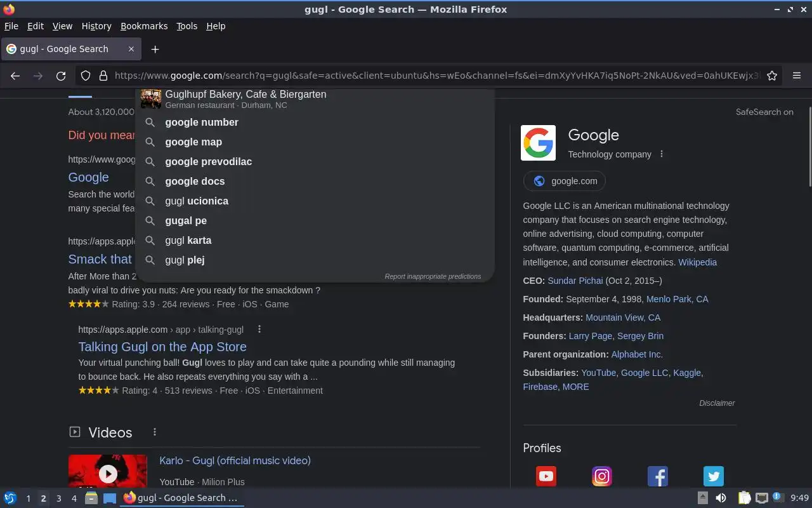Open the Mountain View, CA link

click(x=623, y=317)
